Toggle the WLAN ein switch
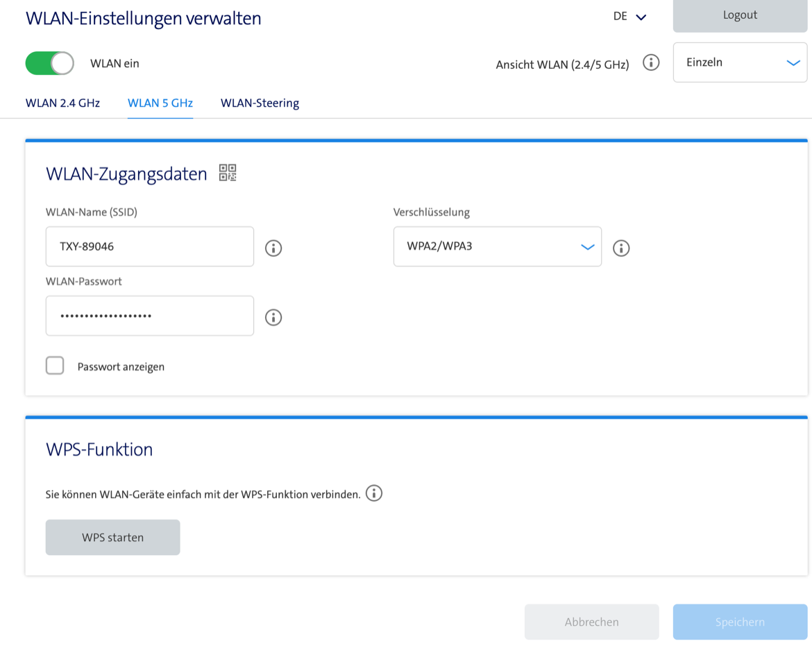The image size is (812, 666). tap(50, 63)
